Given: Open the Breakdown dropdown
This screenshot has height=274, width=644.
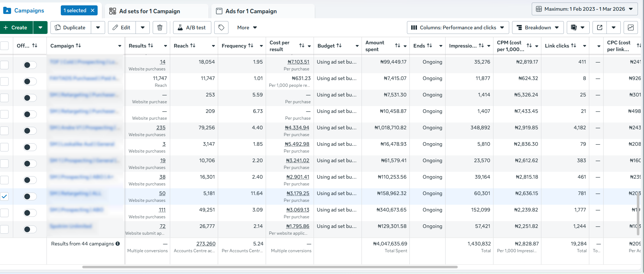Looking at the screenshot, I should coord(538,28).
